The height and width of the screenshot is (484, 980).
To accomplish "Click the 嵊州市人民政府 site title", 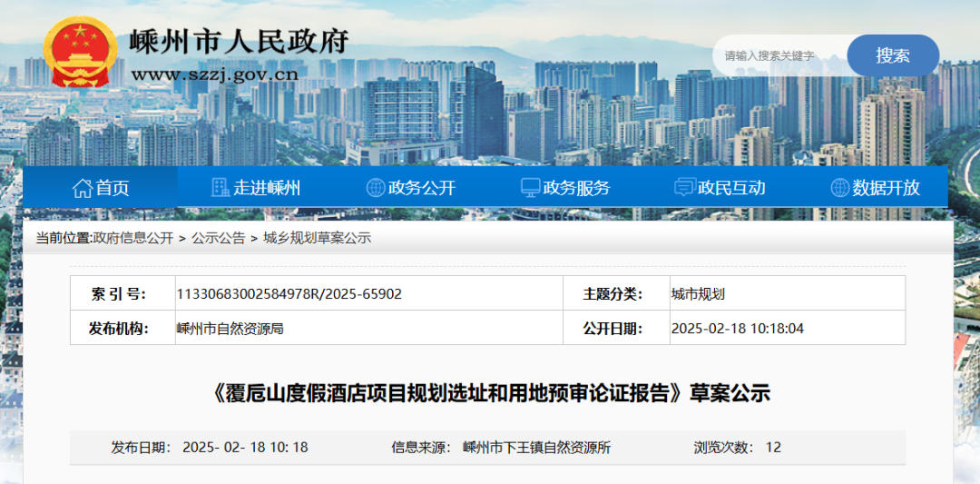I will [239, 41].
